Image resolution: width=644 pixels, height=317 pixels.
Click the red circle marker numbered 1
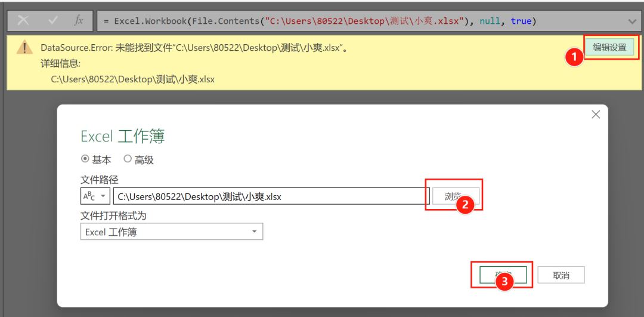[574, 57]
